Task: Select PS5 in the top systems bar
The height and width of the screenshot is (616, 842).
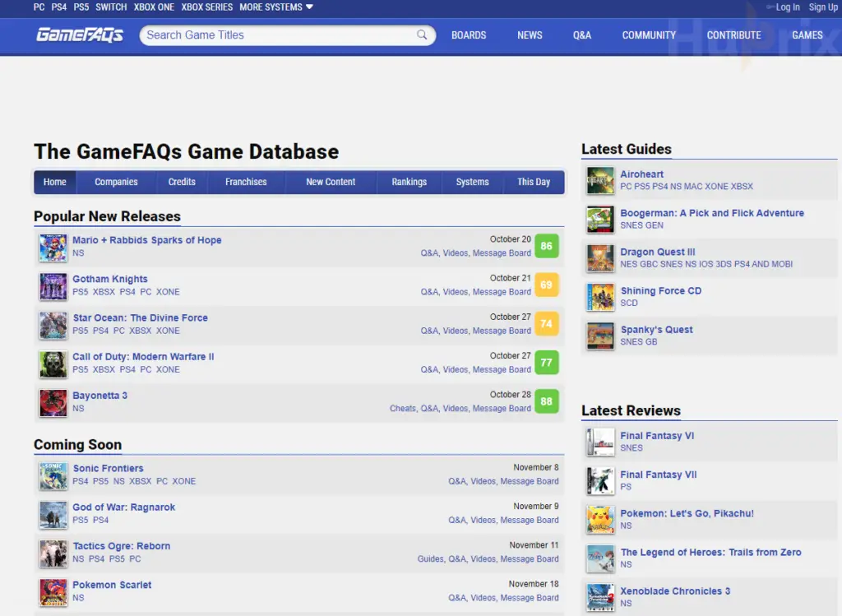Action: (81, 7)
